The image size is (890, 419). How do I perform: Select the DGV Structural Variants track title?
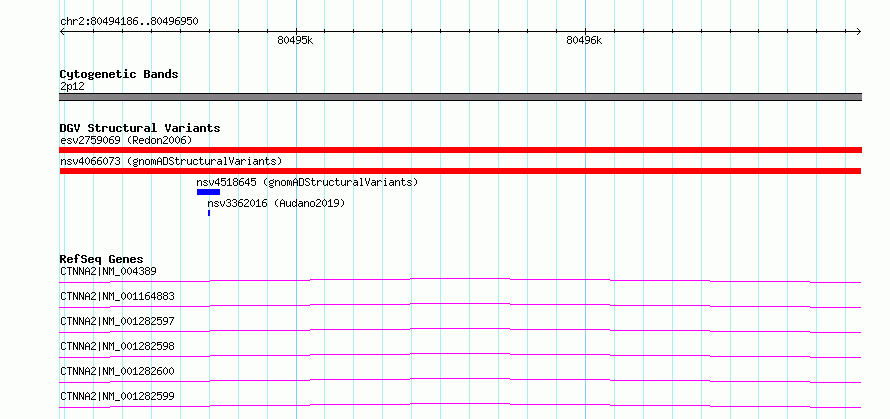140,128
